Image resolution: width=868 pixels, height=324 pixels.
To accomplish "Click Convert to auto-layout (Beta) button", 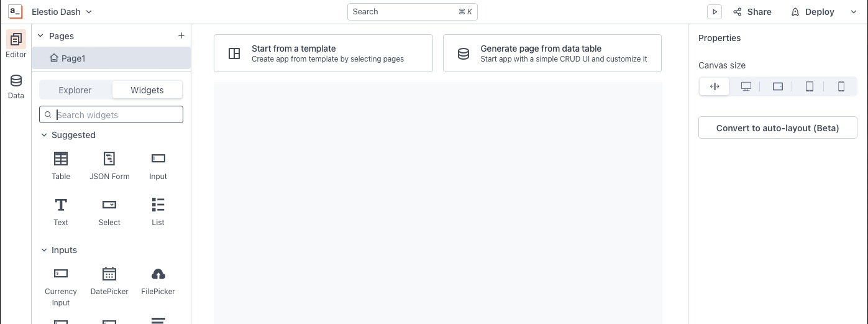I will [x=777, y=128].
